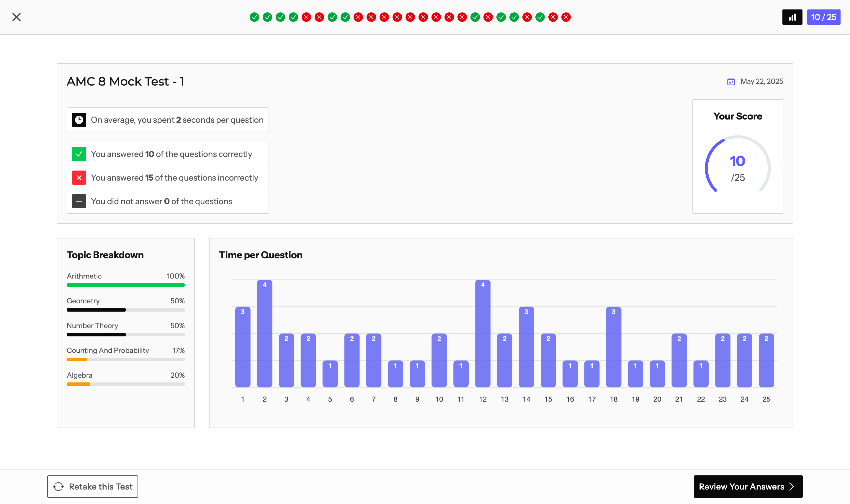Image resolution: width=850 pixels, height=504 pixels.
Task: Click 'You answered 10 of the questions correctly'
Action: click(x=171, y=154)
